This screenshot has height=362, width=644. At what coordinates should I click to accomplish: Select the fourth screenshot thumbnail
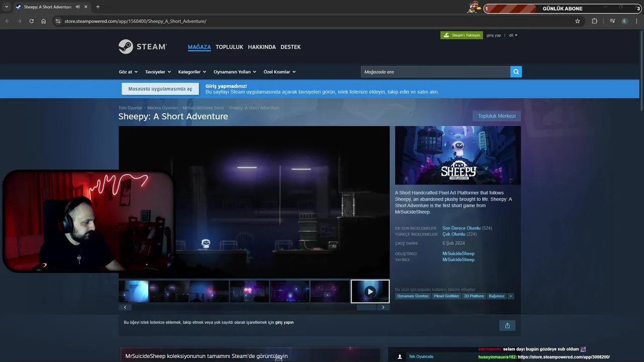pyautogui.click(x=249, y=292)
